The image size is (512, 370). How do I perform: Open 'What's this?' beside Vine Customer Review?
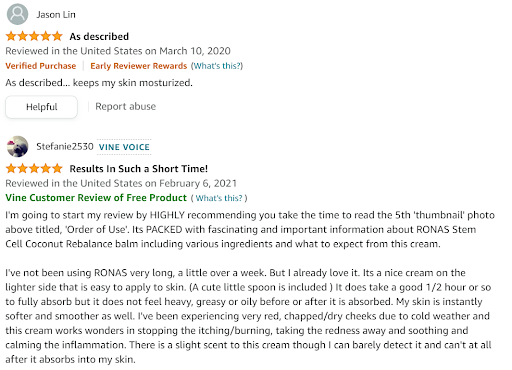(219, 198)
